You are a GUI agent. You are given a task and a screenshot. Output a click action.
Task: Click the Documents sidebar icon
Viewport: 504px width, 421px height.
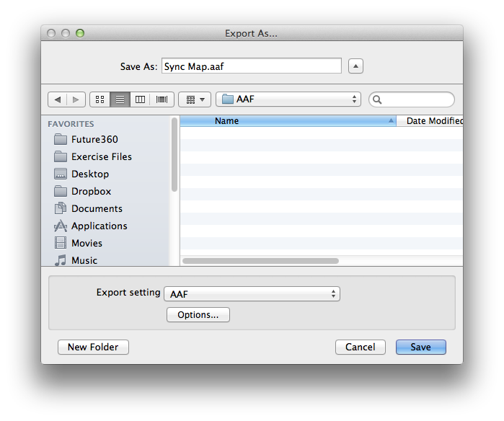pyautogui.click(x=61, y=209)
